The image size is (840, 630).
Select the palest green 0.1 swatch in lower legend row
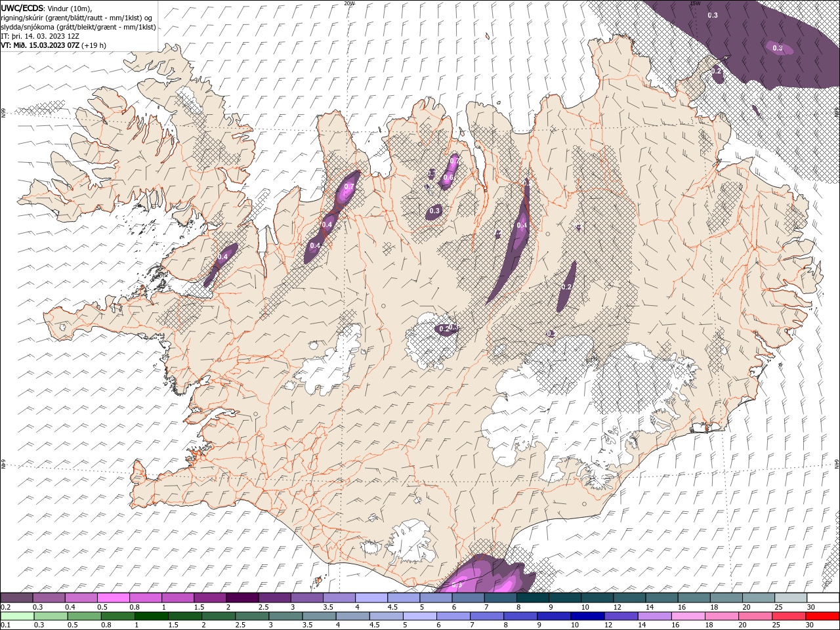pyautogui.click(x=17, y=616)
